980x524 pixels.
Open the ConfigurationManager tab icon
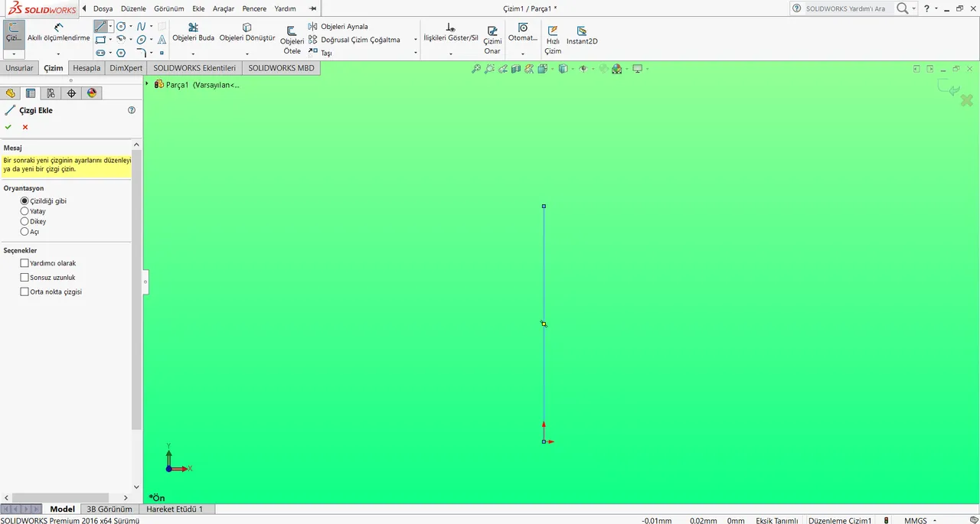click(51, 93)
